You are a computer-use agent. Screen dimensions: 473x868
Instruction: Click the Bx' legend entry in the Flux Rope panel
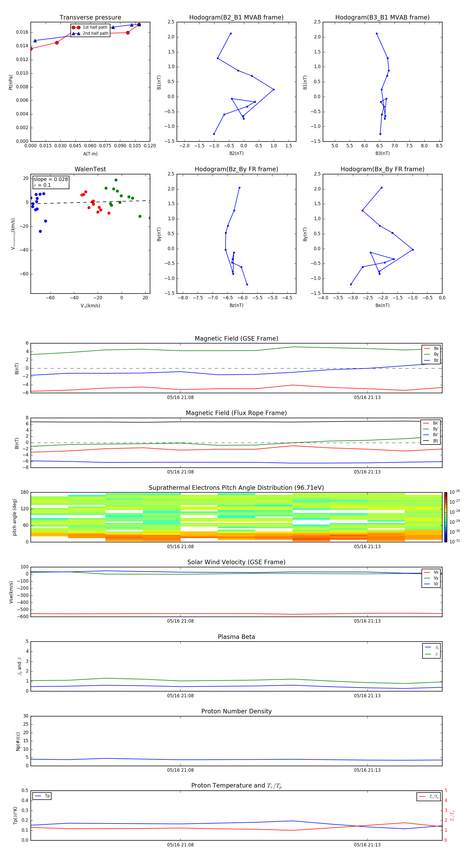[x=431, y=423]
